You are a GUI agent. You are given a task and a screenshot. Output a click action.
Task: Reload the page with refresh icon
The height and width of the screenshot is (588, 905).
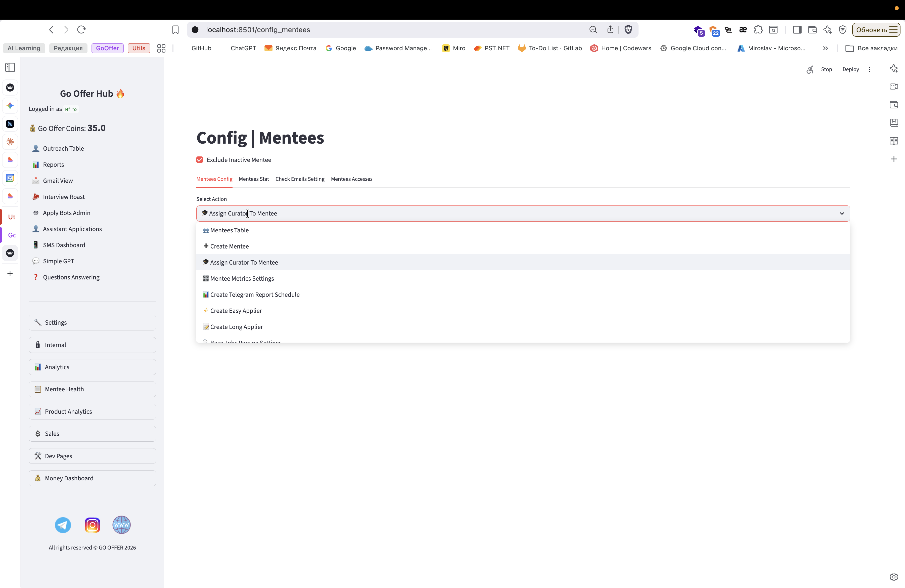click(81, 30)
